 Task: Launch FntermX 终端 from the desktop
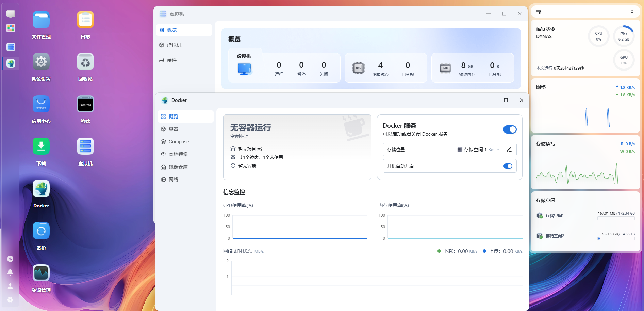(x=85, y=104)
